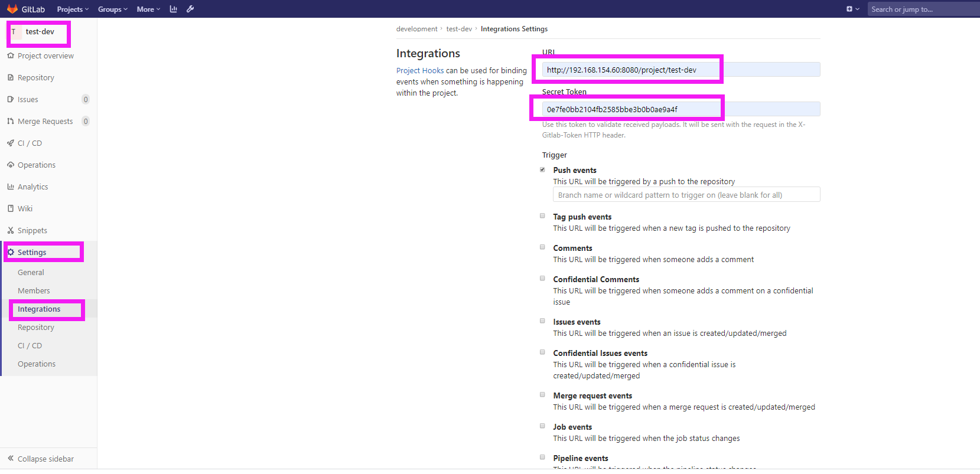This screenshot has width=980, height=474.
Task: Click Integrations Settings breadcrumb
Action: click(x=514, y=29)
